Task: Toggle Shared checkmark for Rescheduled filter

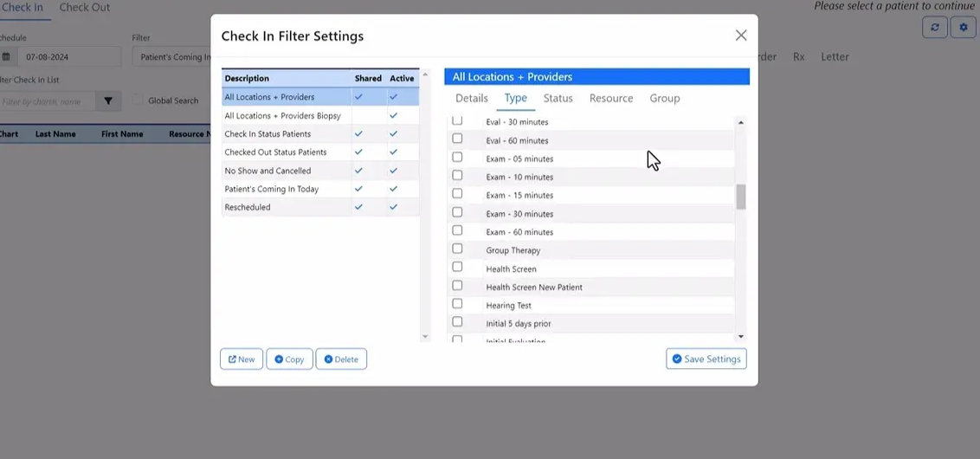Action: pyautogui.click(x=358, y=207)
